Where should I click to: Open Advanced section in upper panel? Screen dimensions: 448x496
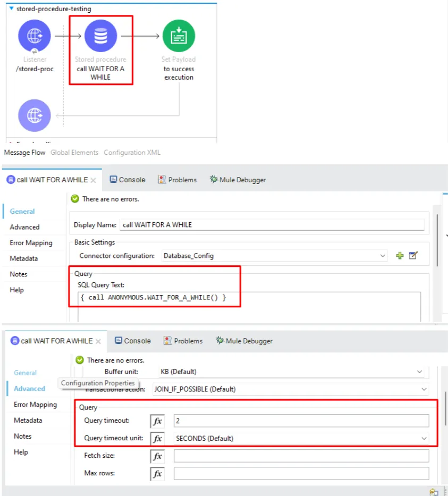24,227
